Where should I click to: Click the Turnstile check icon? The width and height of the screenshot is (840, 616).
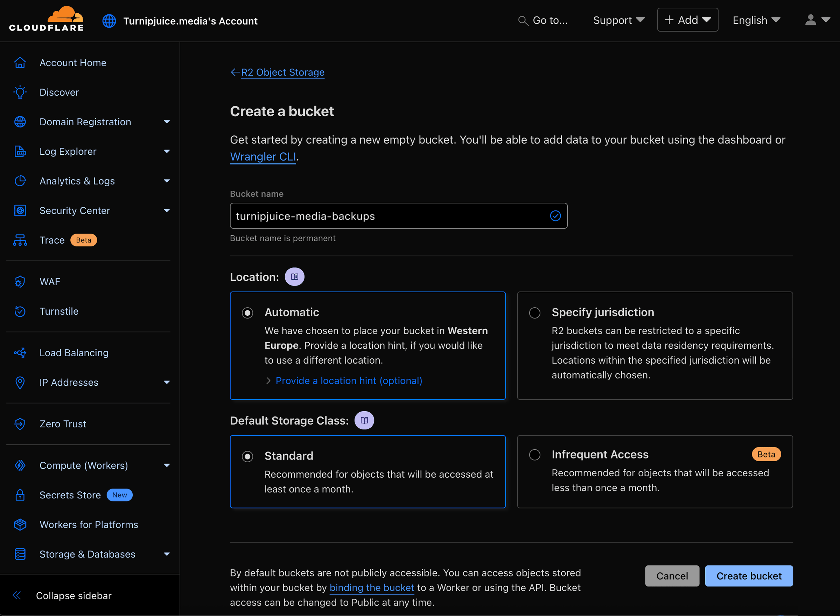tap(20, 311)
